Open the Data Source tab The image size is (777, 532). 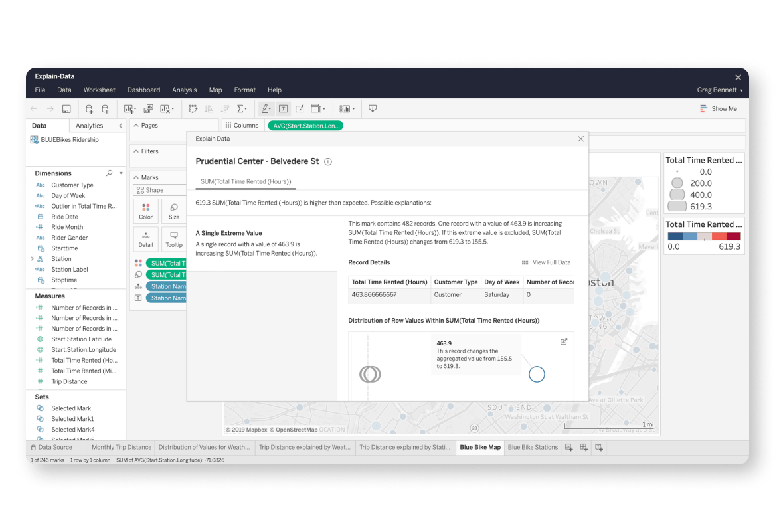coord(52,447)
